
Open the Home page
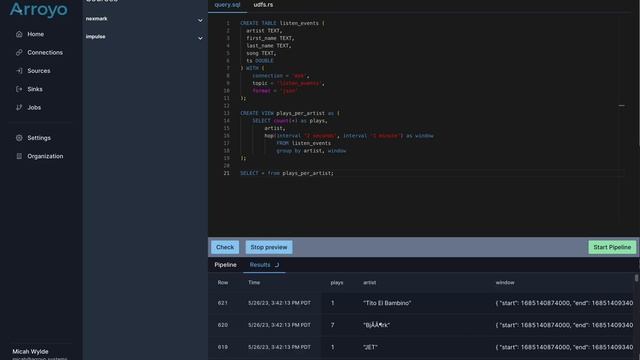[36, 34]
